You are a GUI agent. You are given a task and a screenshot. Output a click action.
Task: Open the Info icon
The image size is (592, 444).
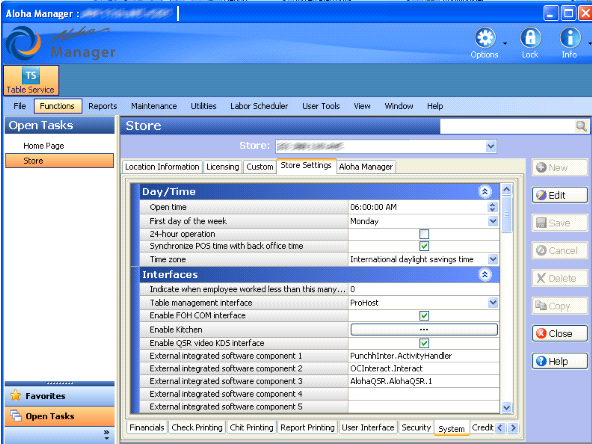tap(569, 38)
